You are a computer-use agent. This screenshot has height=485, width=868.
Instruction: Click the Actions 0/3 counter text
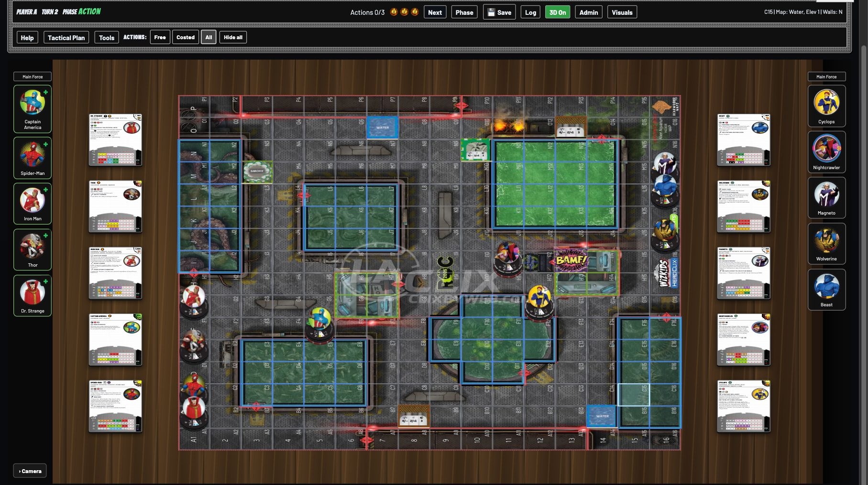[x=367, y=12]
